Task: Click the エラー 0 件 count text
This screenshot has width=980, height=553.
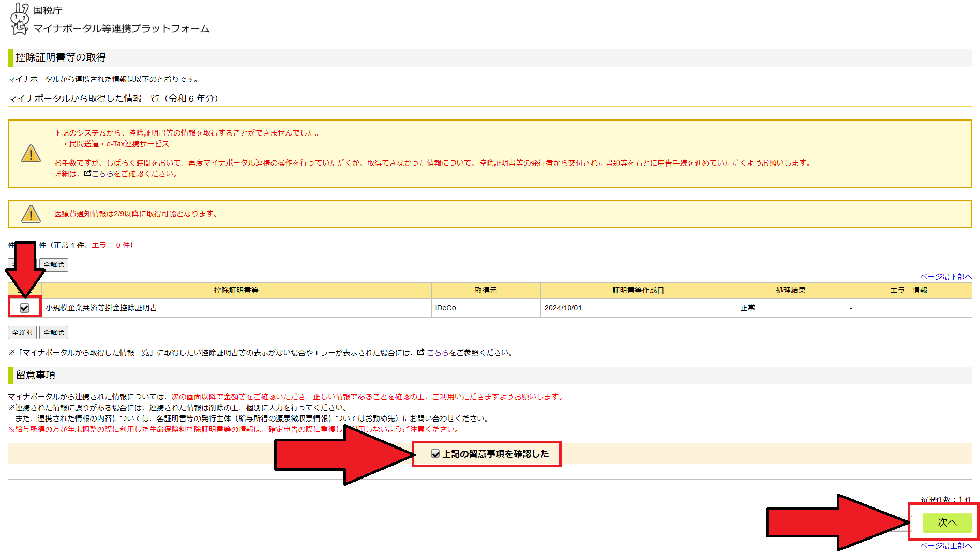Action: point(110,245)
